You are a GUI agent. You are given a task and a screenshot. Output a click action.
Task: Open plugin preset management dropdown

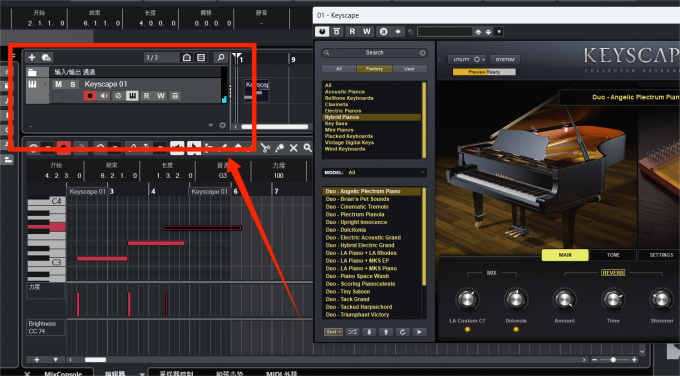tap(499, 32)
